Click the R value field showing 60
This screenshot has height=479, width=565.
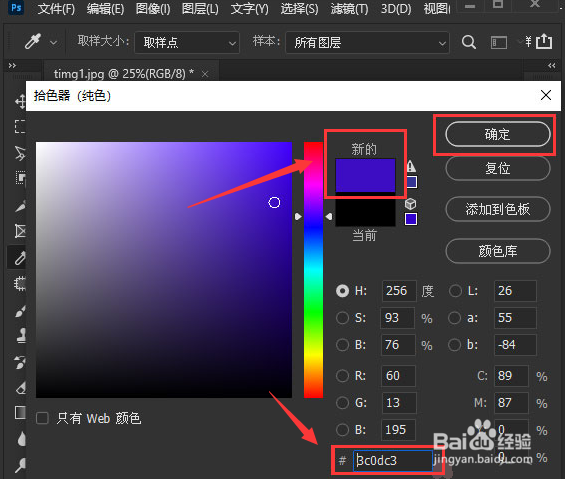coord(398,376)
